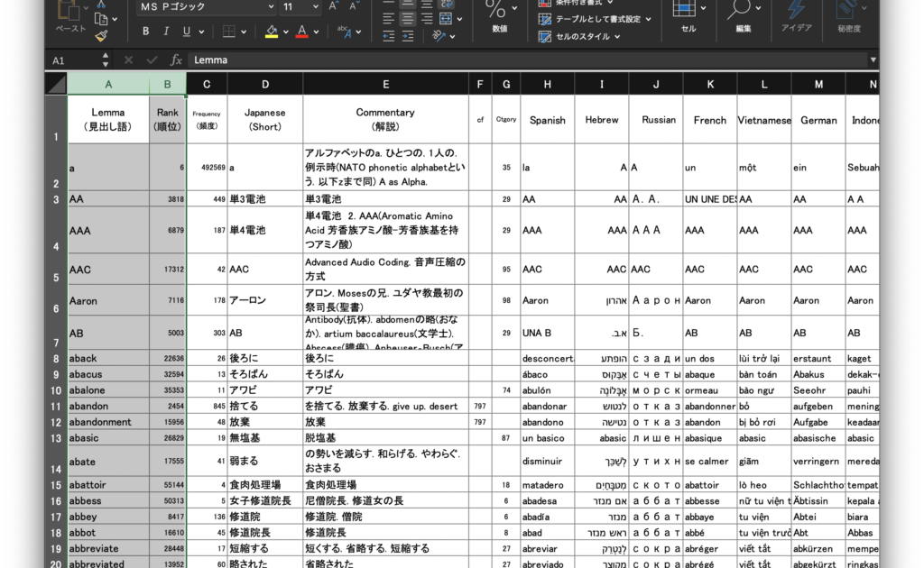This screenshot has width=924, height=568.
Task: Click the formula bar Enter checkmark icon
Action: pyautogui.click(x=152, y=60)
